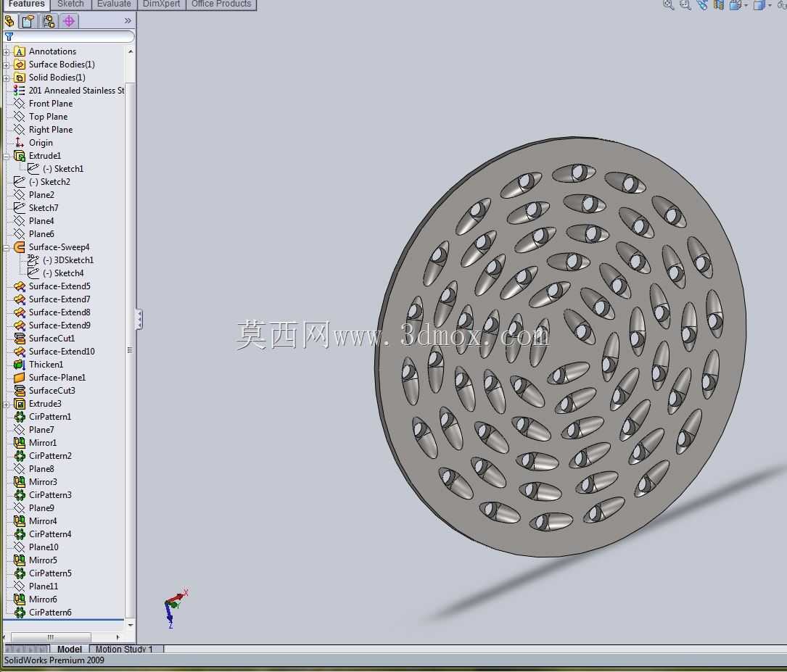This screenshot has width=787, height=672.
Task: Select Surface-Extend7 in the tree
Action: 59,299
